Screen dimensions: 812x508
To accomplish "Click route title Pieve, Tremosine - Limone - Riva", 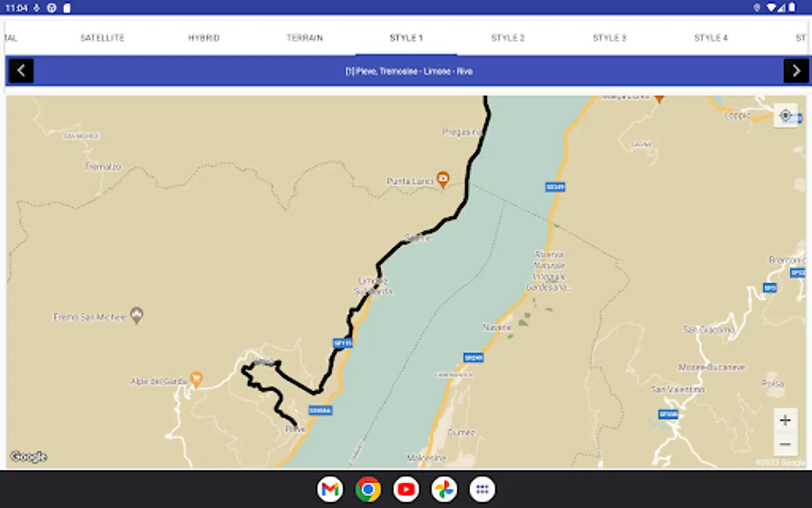I will coord(409,71).
